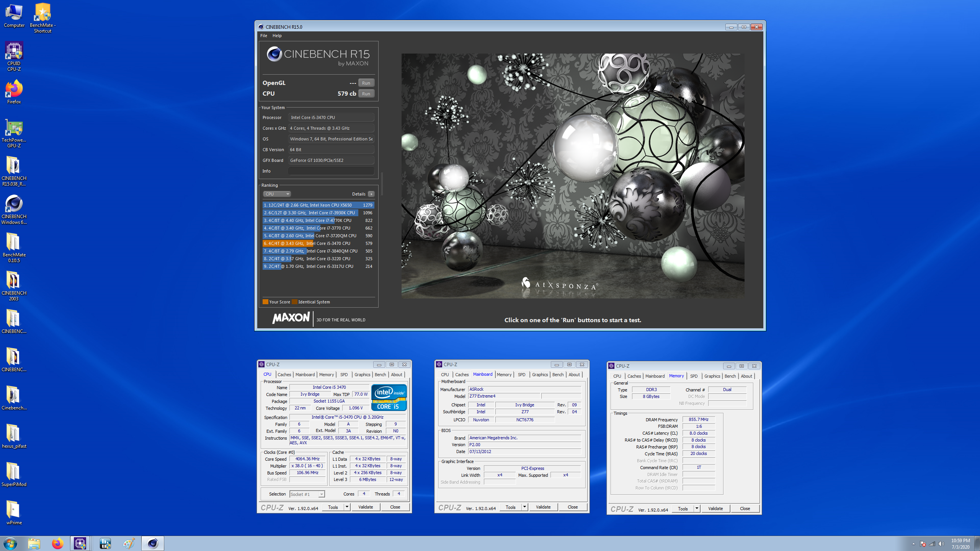Select the CINEBENCH R15.038_R folder icon
The height and width of the screenshot is (551, 980).
point(14,171)
